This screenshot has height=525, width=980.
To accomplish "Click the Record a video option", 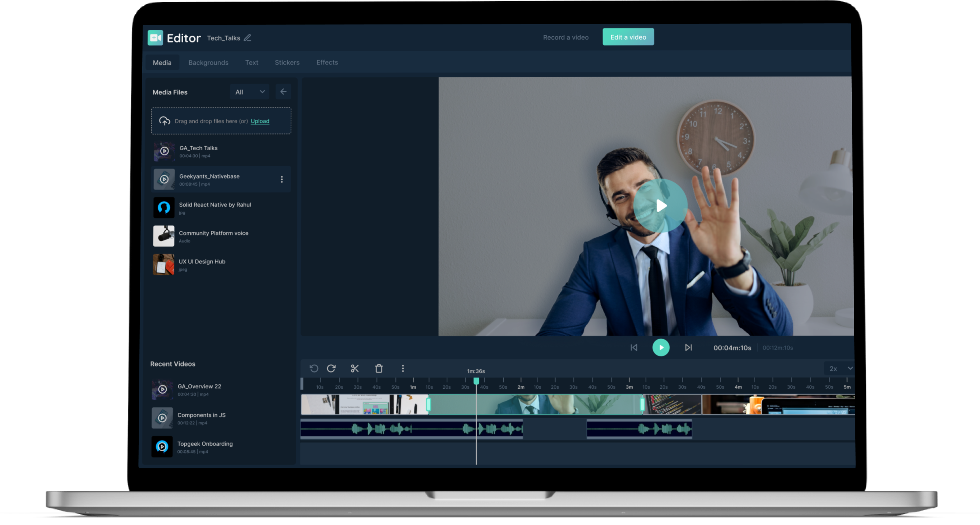I will click(565, 37).
